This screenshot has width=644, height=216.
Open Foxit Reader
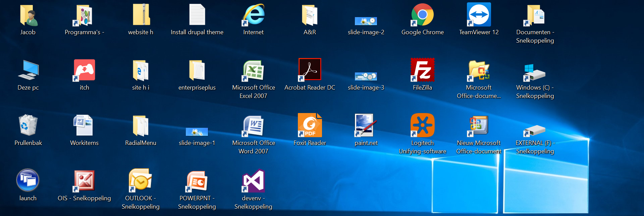coord(310,125)
